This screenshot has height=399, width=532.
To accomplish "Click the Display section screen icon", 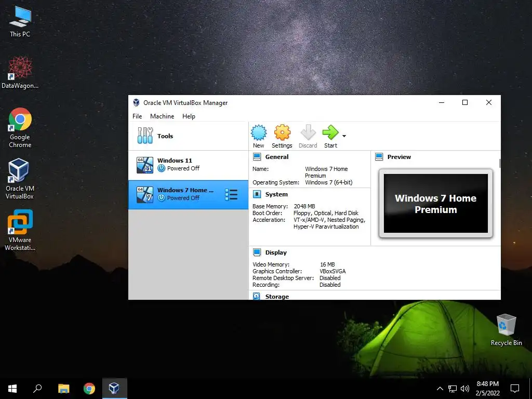I will click(x=257, y=252).
